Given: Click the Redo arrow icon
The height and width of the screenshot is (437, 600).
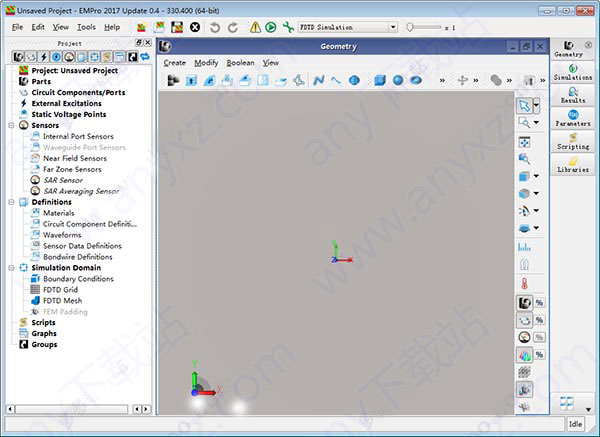Looking at the screenshot, I should coord(233,27).
